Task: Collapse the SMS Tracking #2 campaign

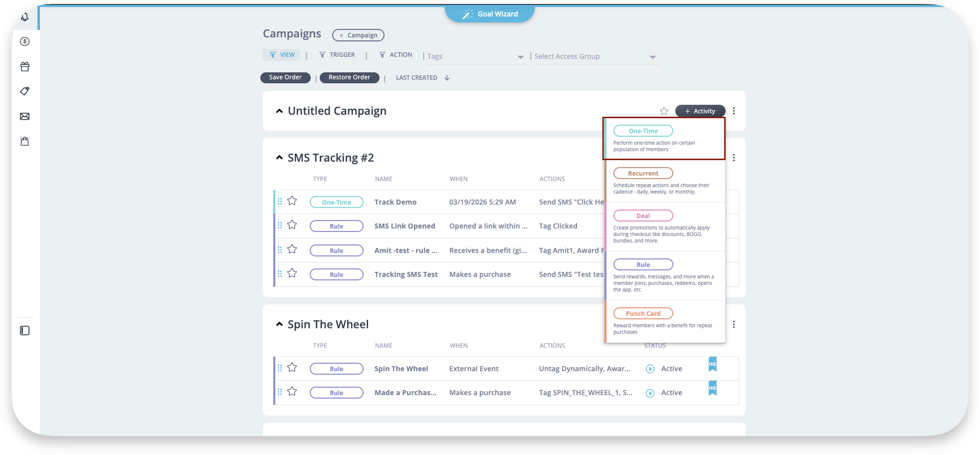Action: 279,158
